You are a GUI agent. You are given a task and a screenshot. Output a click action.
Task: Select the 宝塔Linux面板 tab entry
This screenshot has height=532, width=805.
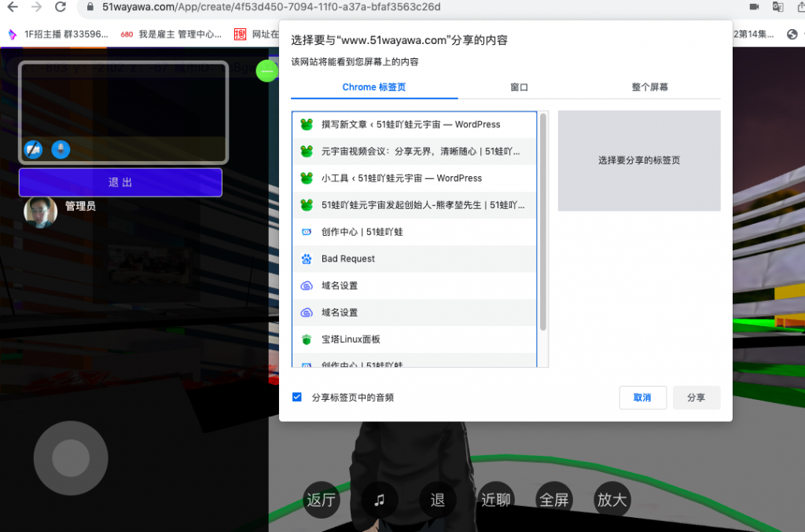tap(414, 339)
